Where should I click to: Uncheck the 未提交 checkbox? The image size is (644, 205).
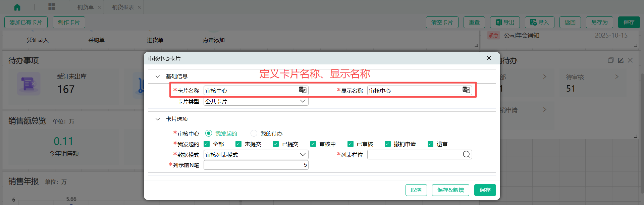coord(238,144)
